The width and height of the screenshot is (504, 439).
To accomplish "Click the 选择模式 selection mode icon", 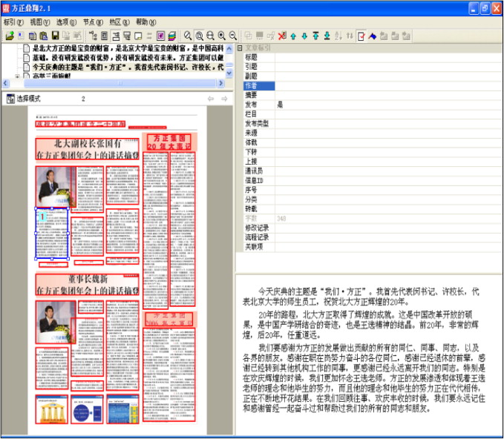I will click(10, 99).
